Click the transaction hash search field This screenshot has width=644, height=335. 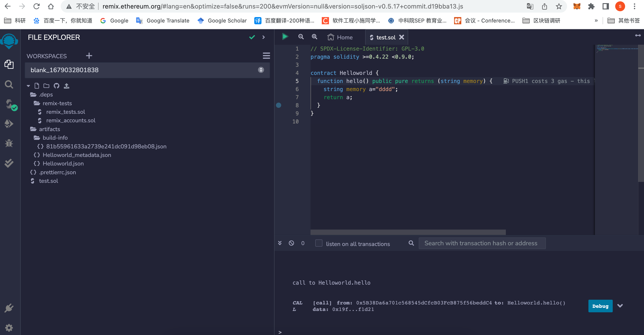point(482,243)
